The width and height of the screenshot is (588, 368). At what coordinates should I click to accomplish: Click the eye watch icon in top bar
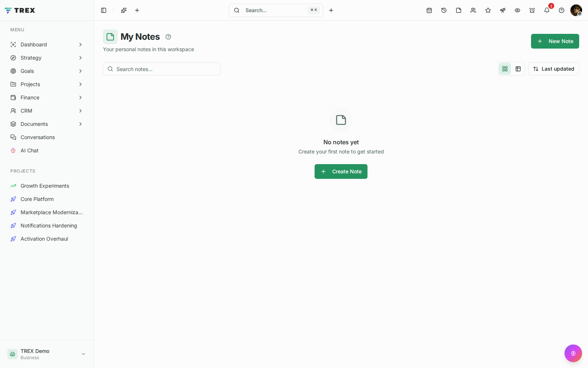click(517, 10)
